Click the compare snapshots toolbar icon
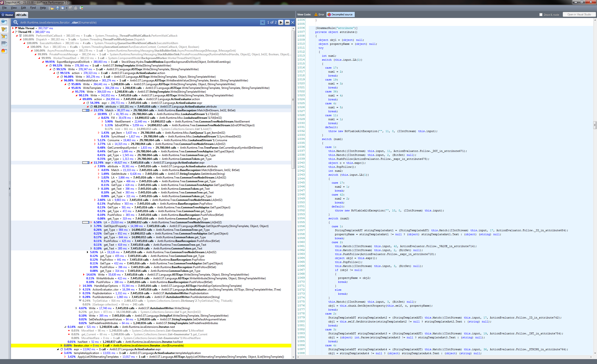This screenshot has width=597, height=364. [81, 8]
